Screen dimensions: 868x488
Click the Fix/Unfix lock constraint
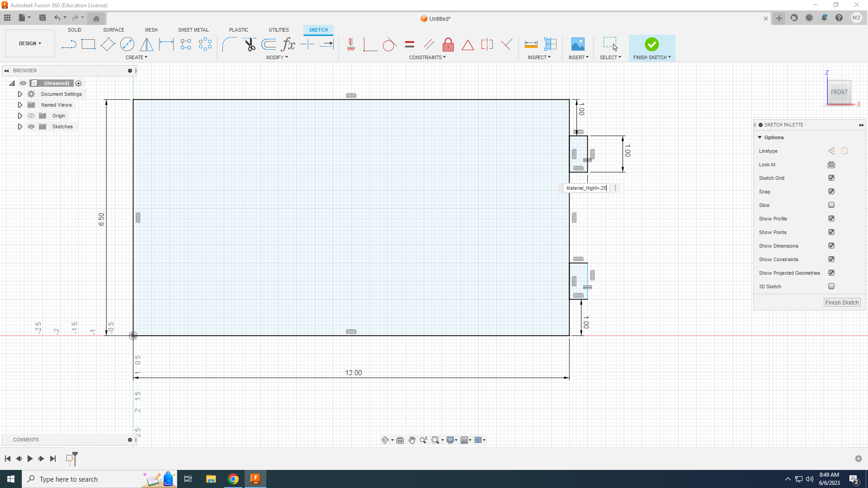pos(448,44)
